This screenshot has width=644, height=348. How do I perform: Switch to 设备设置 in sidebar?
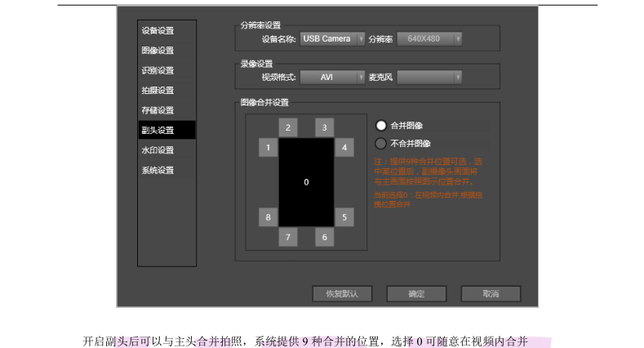[158, 31]
